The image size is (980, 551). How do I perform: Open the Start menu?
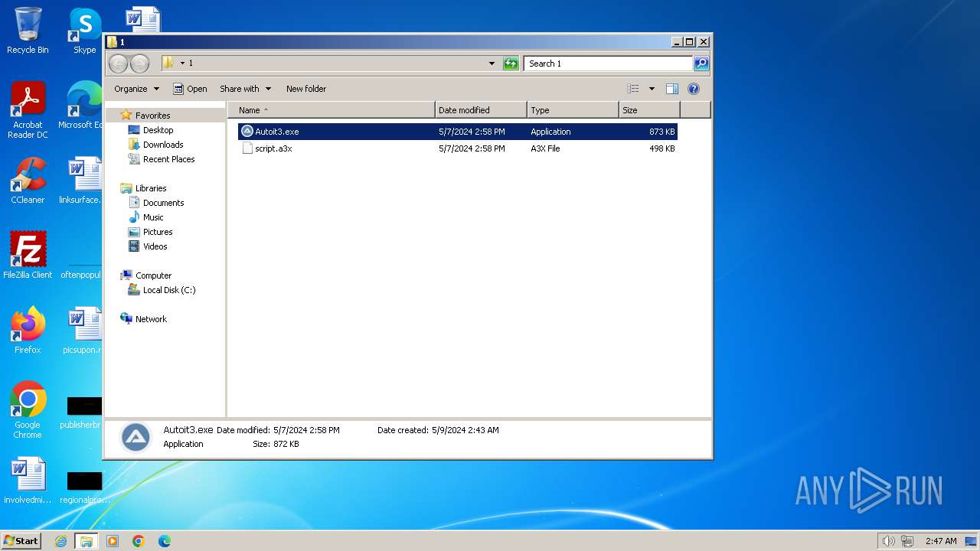pos(21,541)
